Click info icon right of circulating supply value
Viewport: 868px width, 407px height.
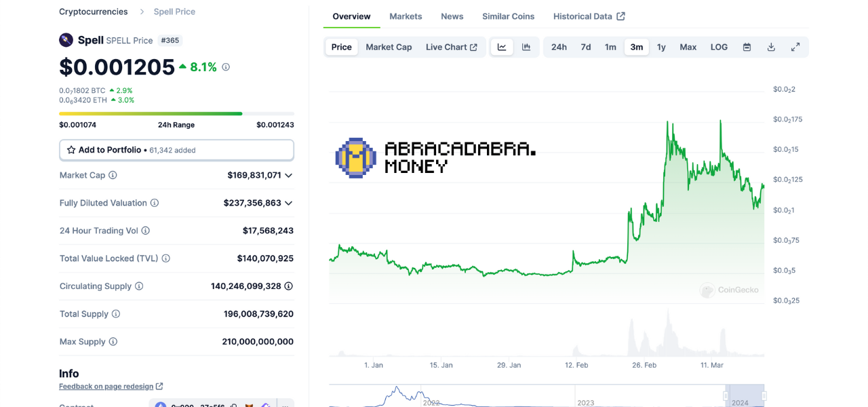coord(288,286)
